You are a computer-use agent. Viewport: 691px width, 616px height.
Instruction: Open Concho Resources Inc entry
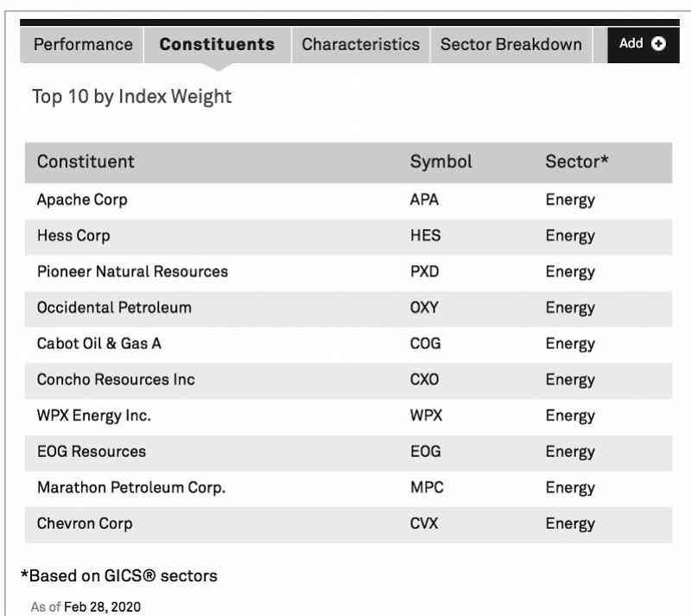click(x=116, y=379)
